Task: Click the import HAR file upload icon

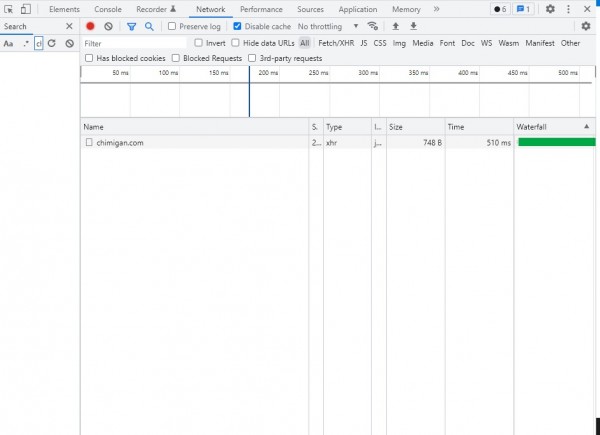Action: [395, 26]
